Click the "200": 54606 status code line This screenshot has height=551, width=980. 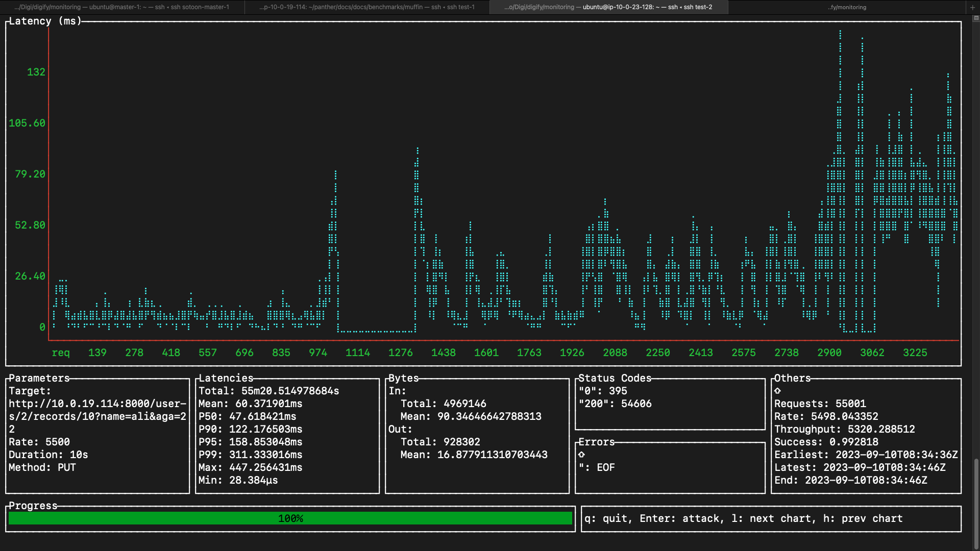tap(615, 404)
